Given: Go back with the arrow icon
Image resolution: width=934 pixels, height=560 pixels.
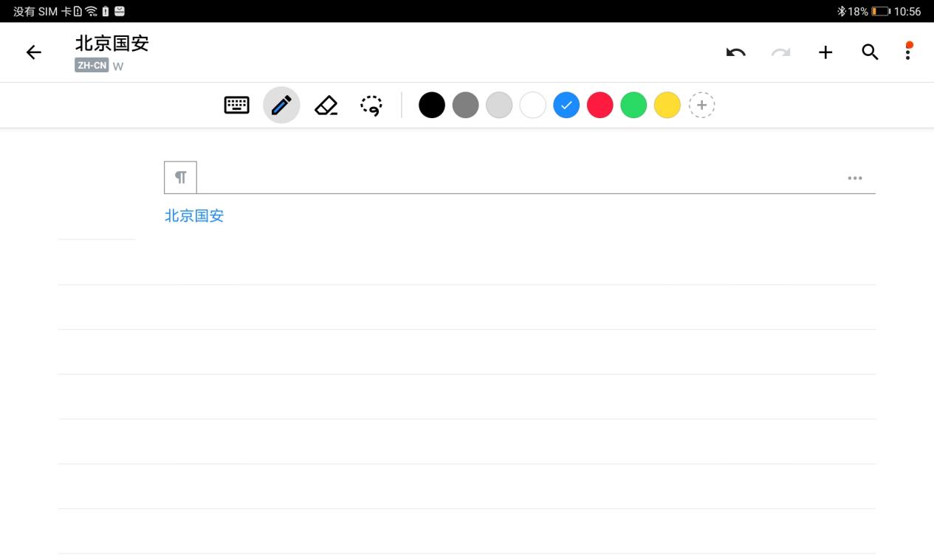Looking at the screenshot, I should pos(33,52).
